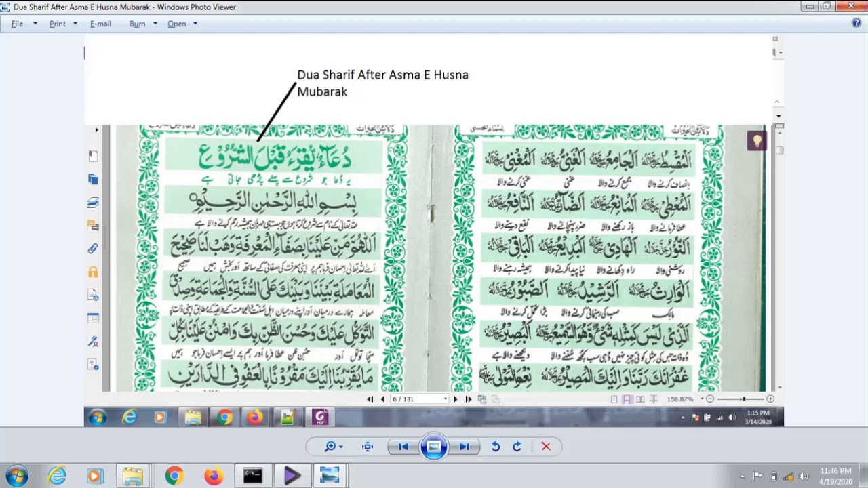Click the Actual size fit button
868x488 pixels.
click(x=368, y=447)
